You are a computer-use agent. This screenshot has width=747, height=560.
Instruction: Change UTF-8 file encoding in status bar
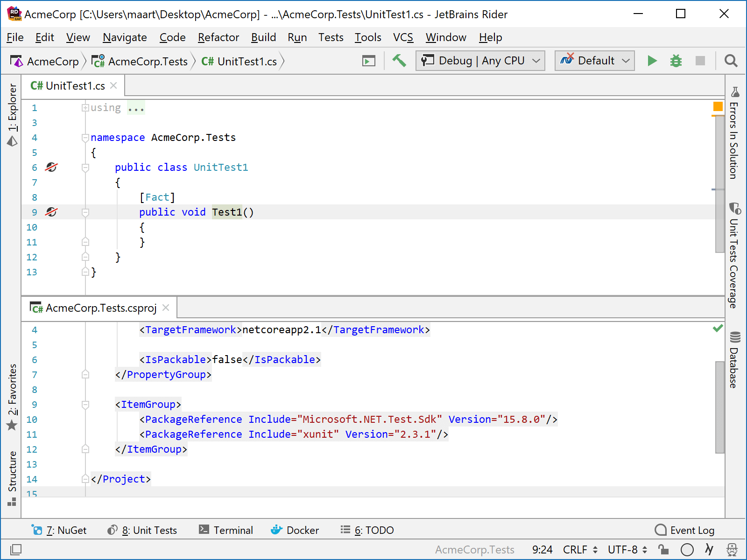[627, 550]
